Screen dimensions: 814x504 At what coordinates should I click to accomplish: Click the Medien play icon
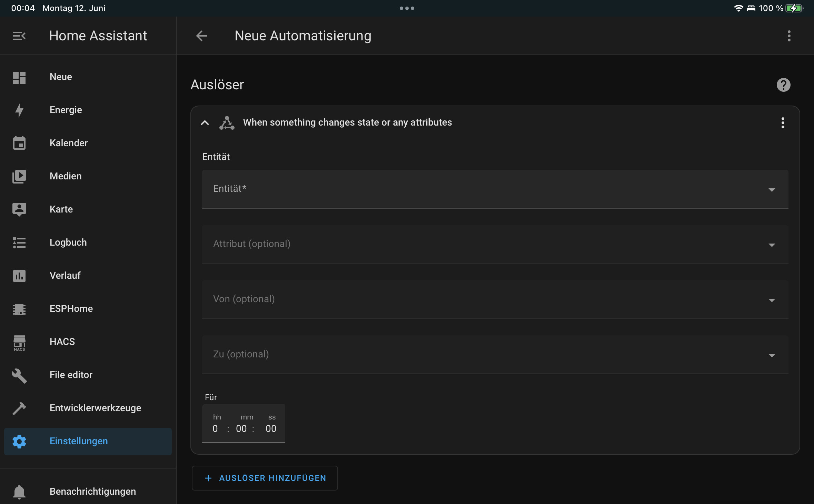click(19, 176)
